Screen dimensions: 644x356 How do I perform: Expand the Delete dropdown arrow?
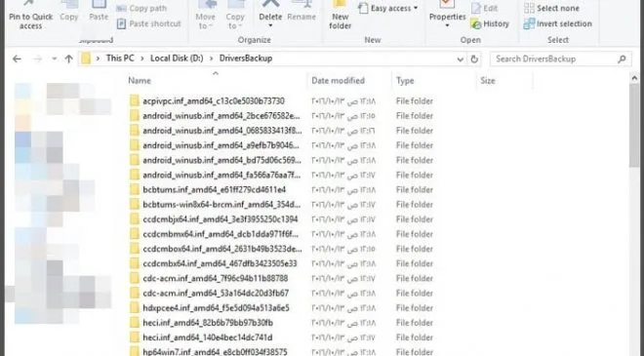tap(270, 26)
